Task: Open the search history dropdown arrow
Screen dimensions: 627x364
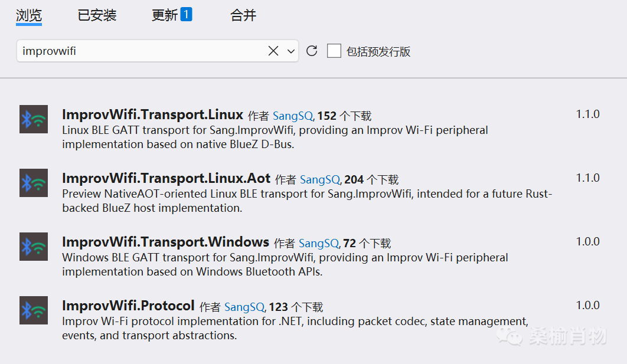Action: (x=289, y=51)
